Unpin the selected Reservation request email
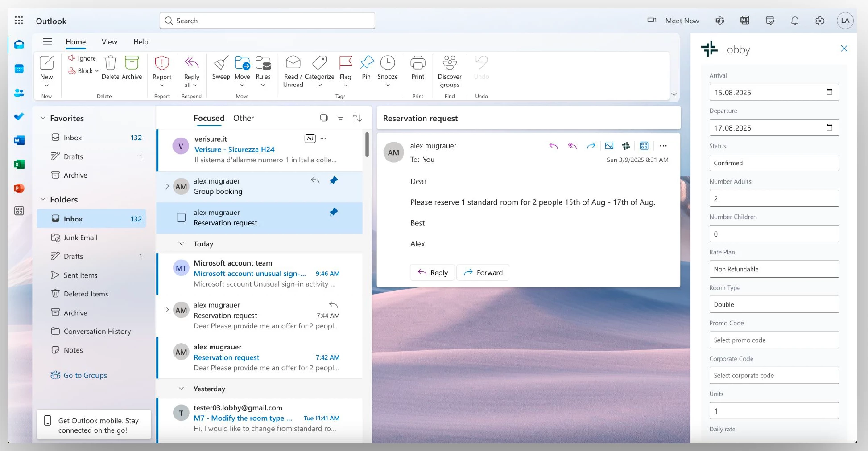Screen dimensions: 868x451 [x=334, y=212]
